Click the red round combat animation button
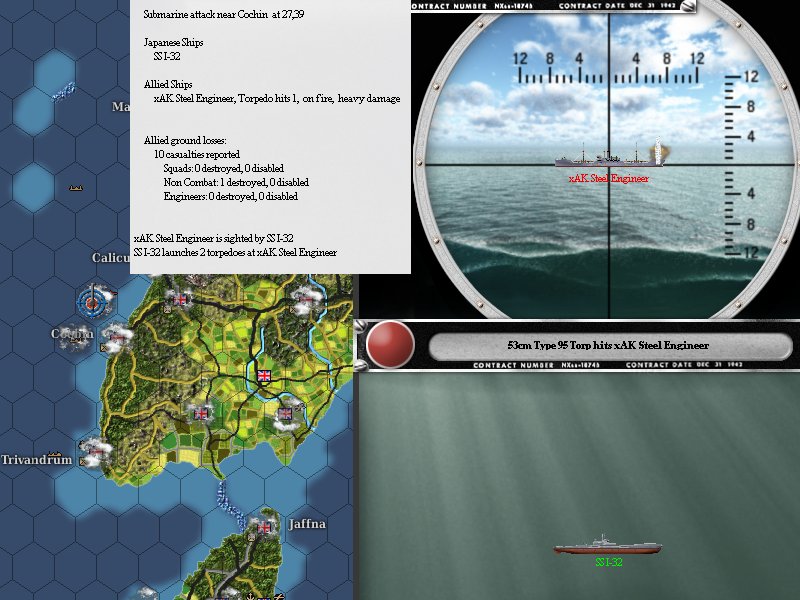 [390, 344]
